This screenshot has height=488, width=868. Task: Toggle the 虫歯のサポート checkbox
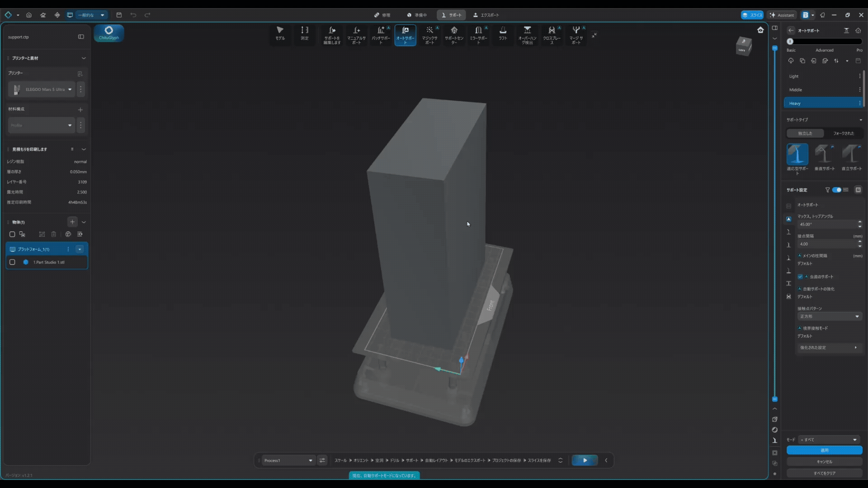click(800, 277)
